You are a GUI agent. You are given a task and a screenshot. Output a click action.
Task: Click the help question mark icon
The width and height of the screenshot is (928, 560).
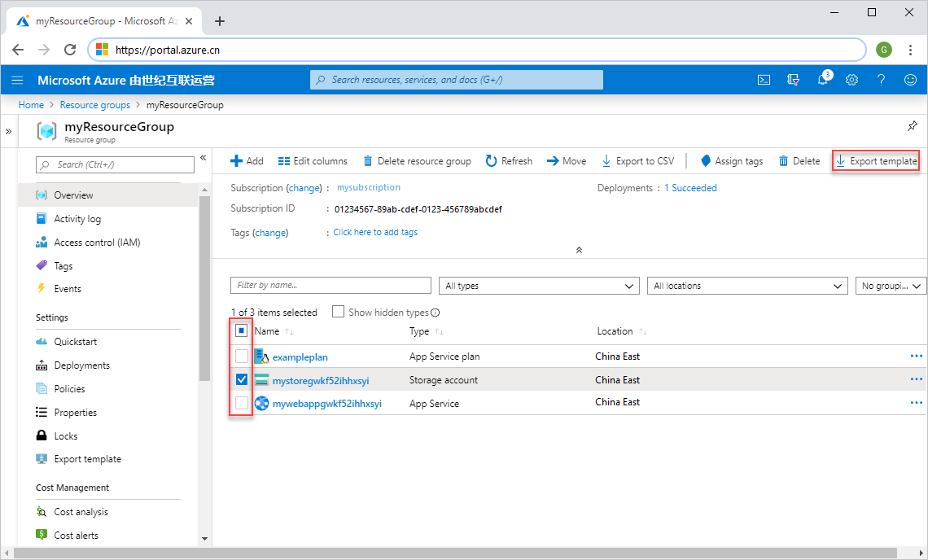coord(881,80)
